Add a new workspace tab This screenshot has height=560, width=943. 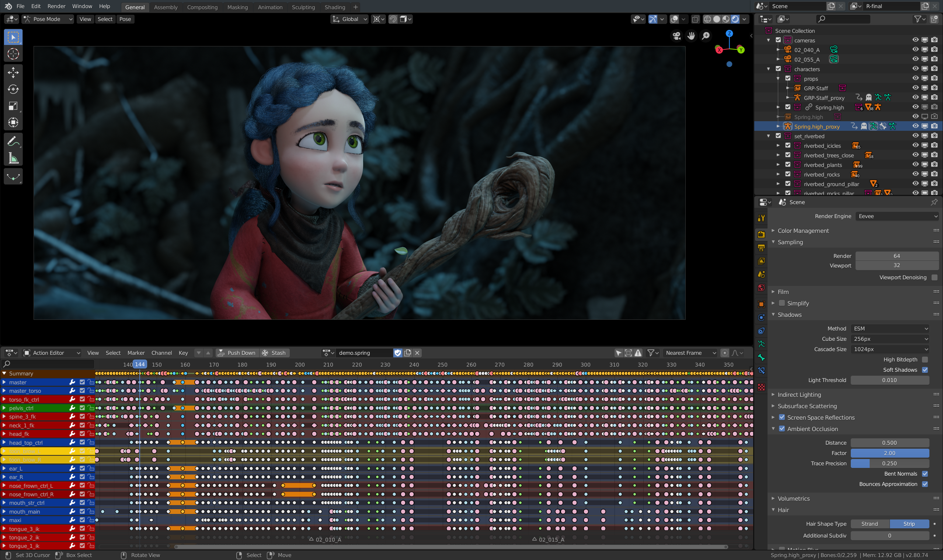(x=355, y=7)
